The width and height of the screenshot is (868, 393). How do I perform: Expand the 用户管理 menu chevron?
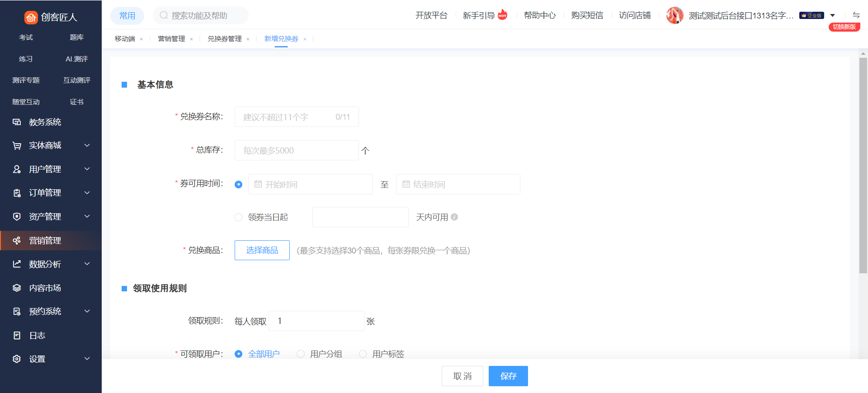87,168
